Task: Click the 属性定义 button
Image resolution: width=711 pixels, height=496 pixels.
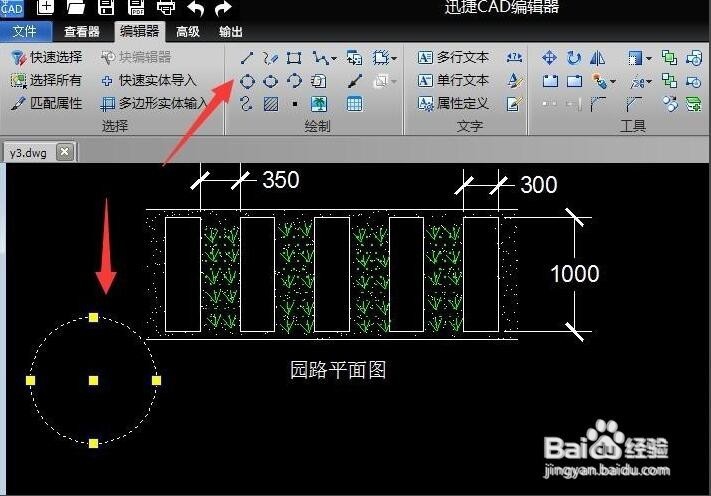Action: coord(453,103)
